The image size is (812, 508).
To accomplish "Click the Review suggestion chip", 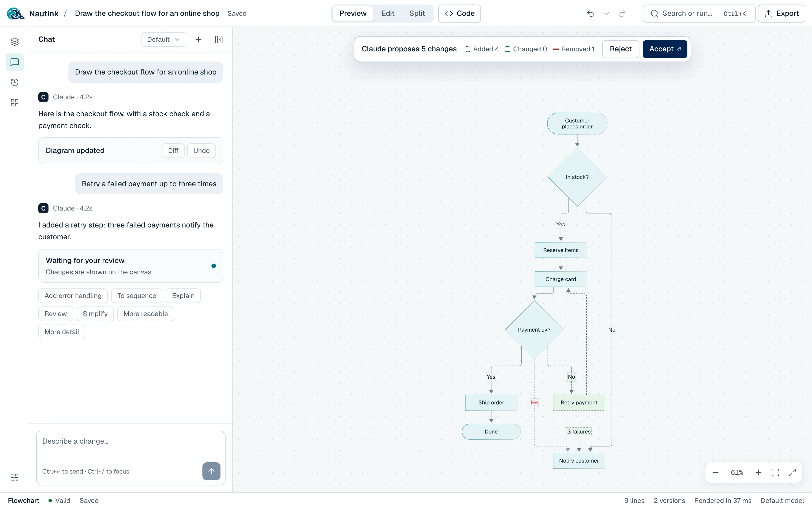I will [x=56, y=314].
